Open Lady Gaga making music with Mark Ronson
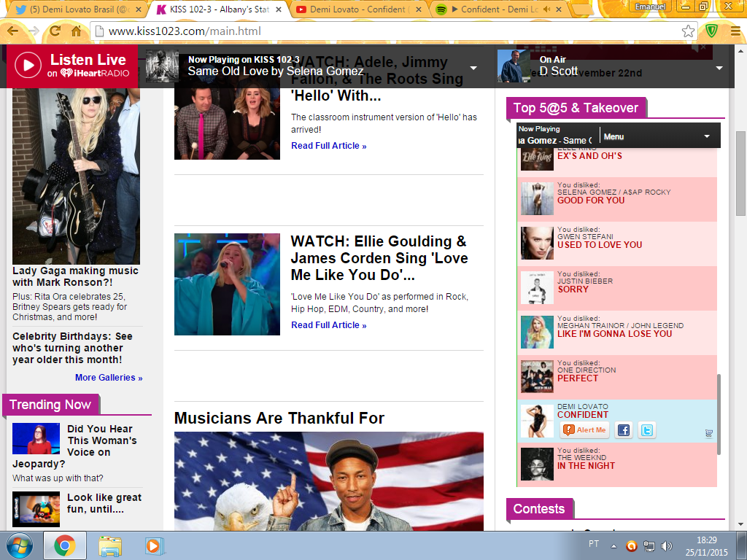Screen dimensions: 747x560 tap(75, 276)
